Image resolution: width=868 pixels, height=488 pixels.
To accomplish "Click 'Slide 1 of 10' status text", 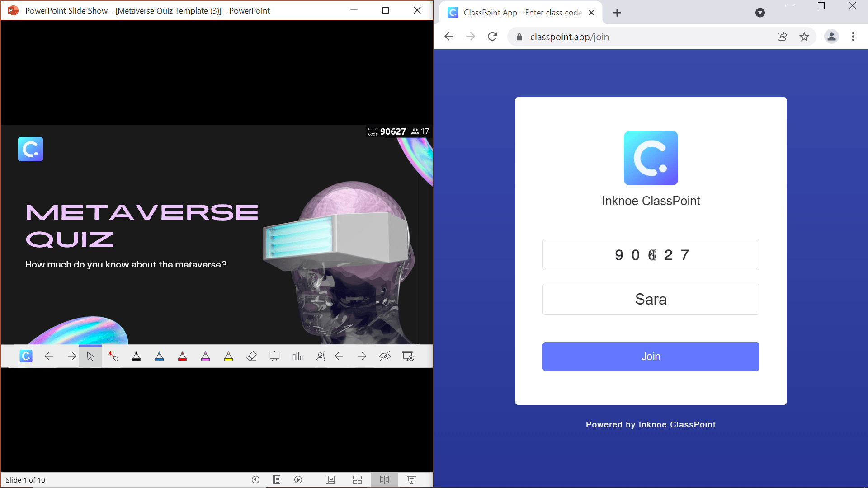I will click(26, 480).
